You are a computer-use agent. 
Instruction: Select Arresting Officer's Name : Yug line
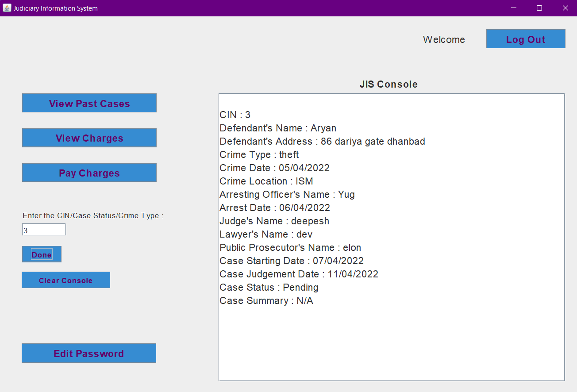point(287,195)
